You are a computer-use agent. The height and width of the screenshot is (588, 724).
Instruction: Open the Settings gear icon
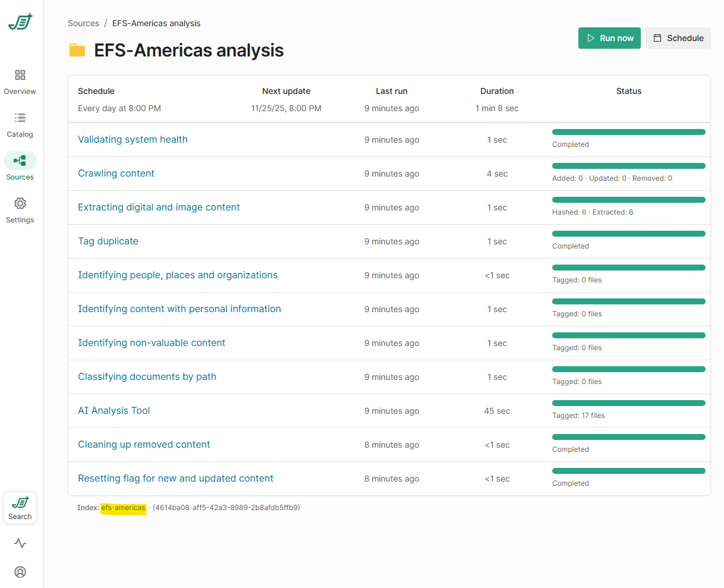click(x=20, y=203)
